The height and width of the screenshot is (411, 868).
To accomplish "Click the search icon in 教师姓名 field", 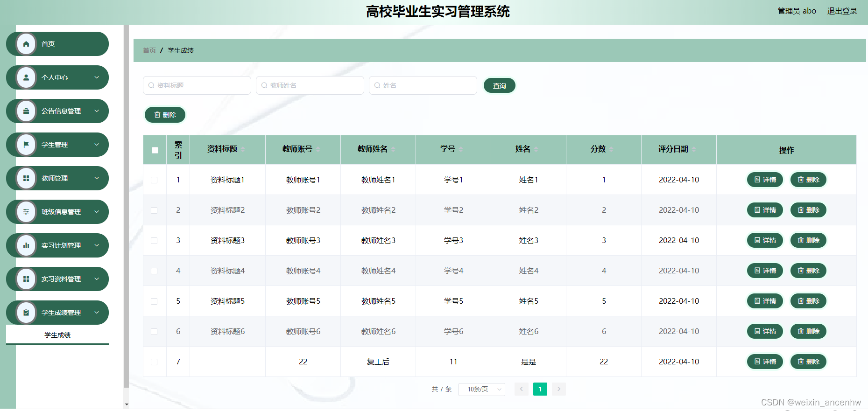I will click(264, 85).
